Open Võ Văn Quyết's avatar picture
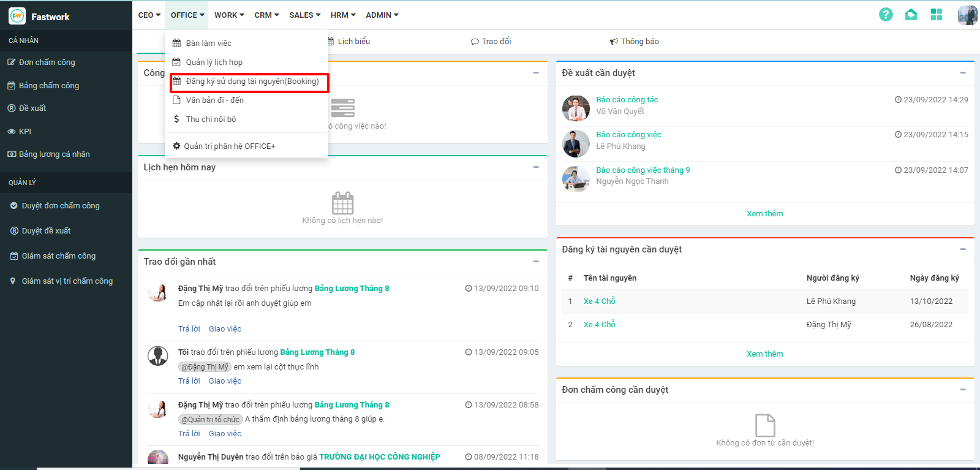The image size is (980, 470). tap(576, 108)
